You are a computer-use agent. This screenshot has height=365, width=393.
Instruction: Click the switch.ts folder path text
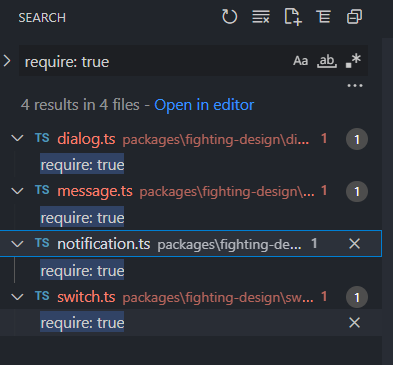click(x=218, y=298)
